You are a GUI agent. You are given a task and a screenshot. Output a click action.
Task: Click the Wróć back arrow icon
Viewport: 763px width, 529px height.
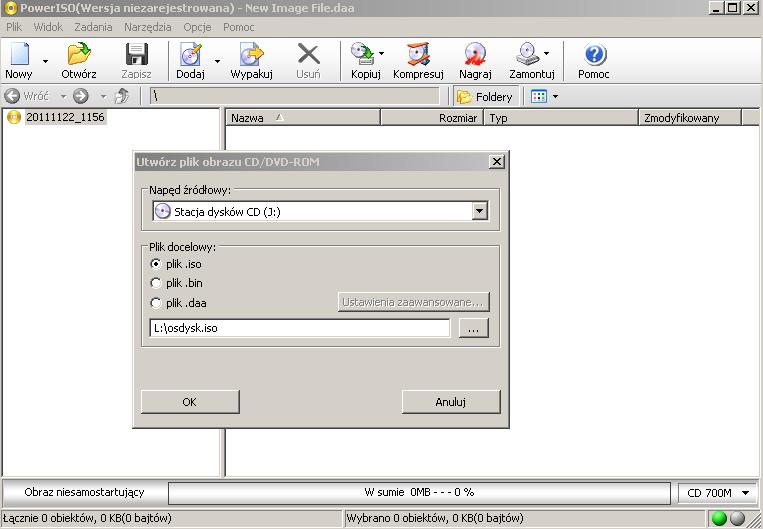[x=12, y=96]
